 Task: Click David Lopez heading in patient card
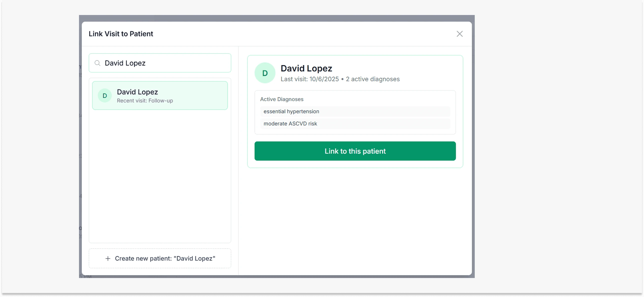point(306,68)
